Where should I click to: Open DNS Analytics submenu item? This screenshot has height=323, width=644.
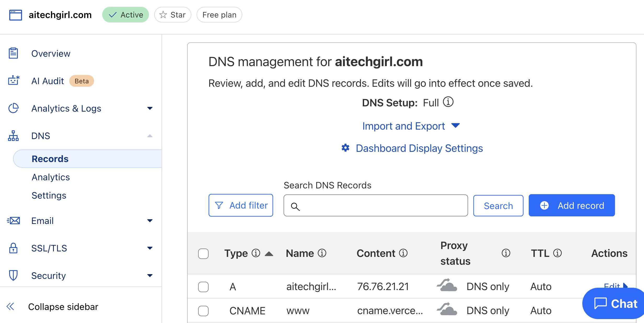[51, 177]
